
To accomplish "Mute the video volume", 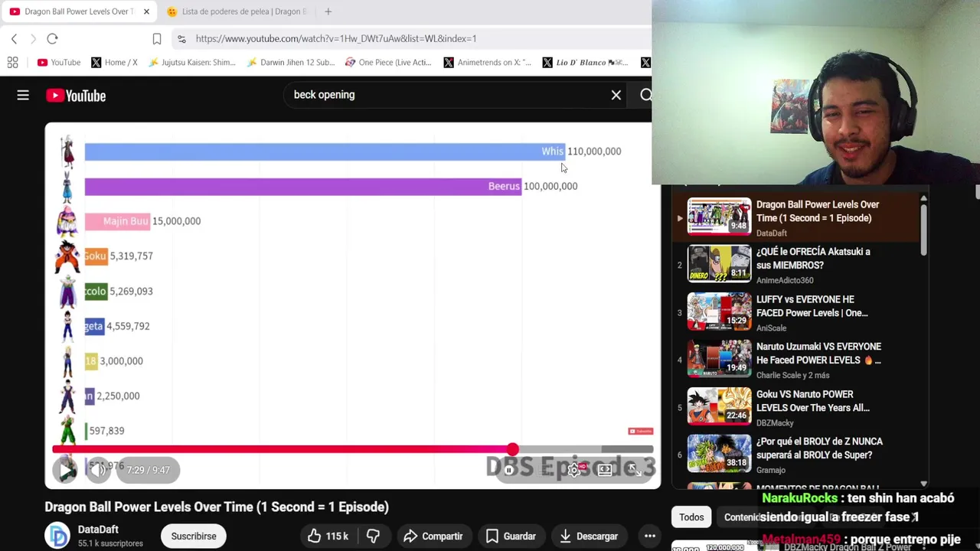I will tap(98, 470).
